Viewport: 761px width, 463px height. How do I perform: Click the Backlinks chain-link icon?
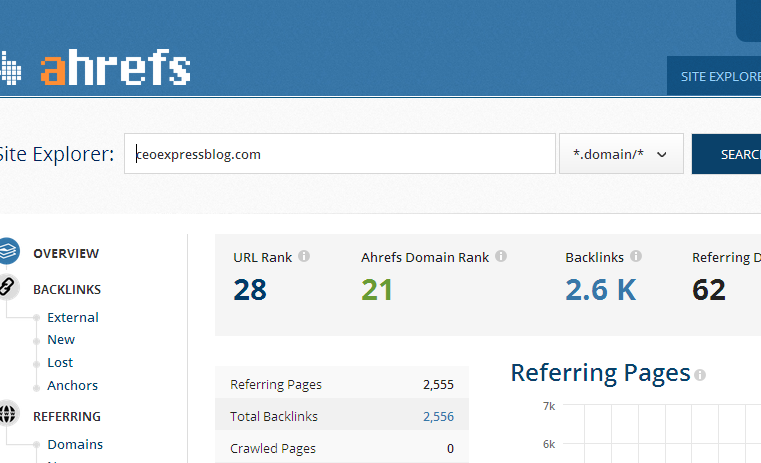[x=8, y=287]
